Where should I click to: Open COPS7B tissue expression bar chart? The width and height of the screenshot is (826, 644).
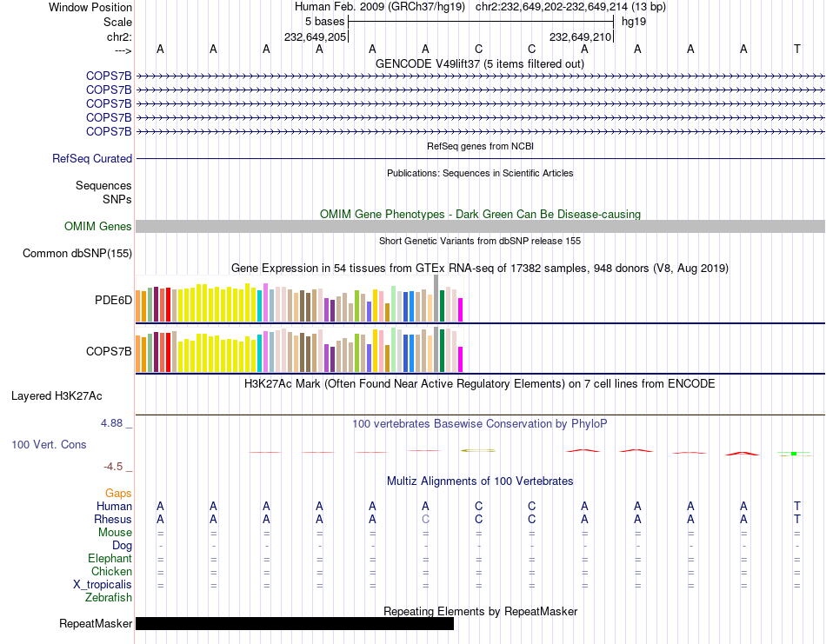pyautogui.click(x=299, y=349)
